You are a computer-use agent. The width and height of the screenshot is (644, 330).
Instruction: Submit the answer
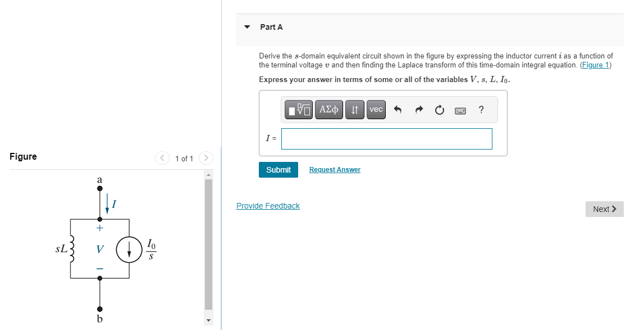(278, 169)
